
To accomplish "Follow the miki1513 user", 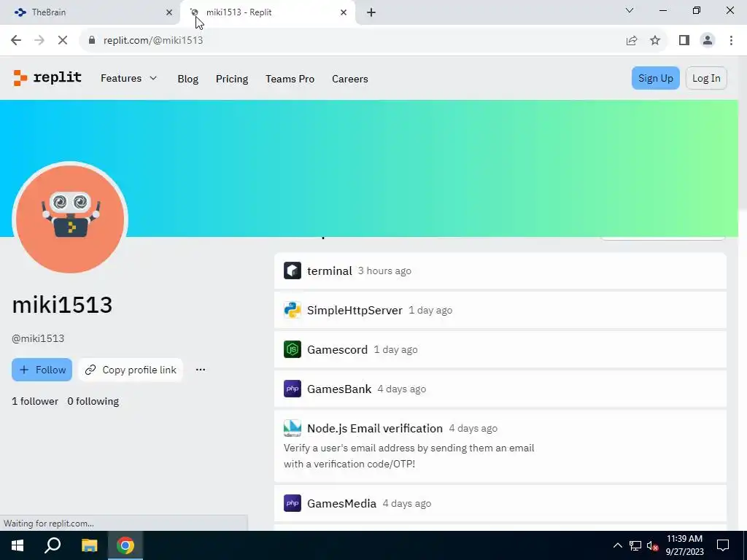I will (42, 370).
